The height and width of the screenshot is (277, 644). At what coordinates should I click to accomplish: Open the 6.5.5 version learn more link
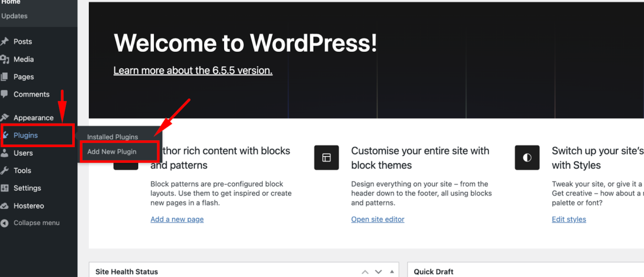coord(193,70)
